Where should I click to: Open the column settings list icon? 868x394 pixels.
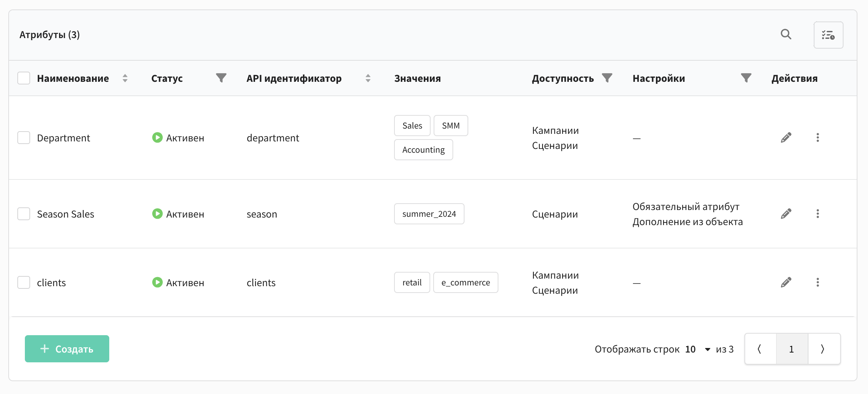[x=828, y=35]
